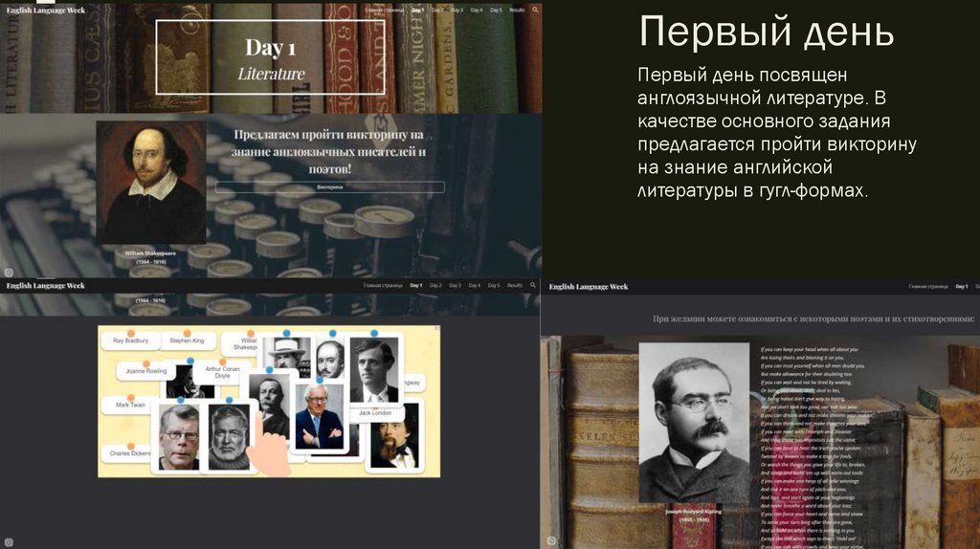Select the Charles Dickens name card

(128, 454)
